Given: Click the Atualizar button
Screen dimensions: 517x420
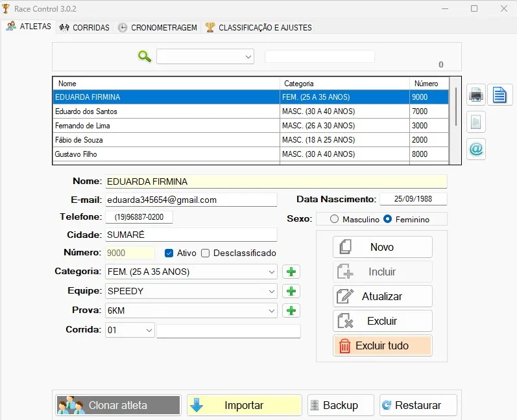Looking at the screenshot, I should point(382,296).
